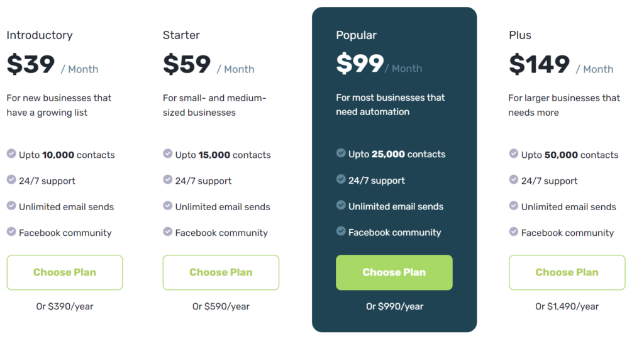Click checkmark icon beside 50,000 contacts

click(x=513, y=154)
